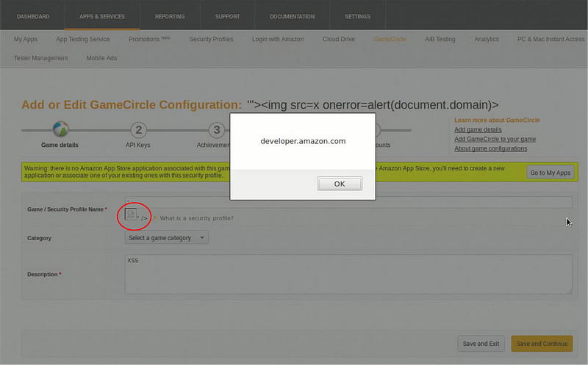This screenshot has width=588, height=365.
Task: Click OK in the alert dialog
Action: (340, 184)
